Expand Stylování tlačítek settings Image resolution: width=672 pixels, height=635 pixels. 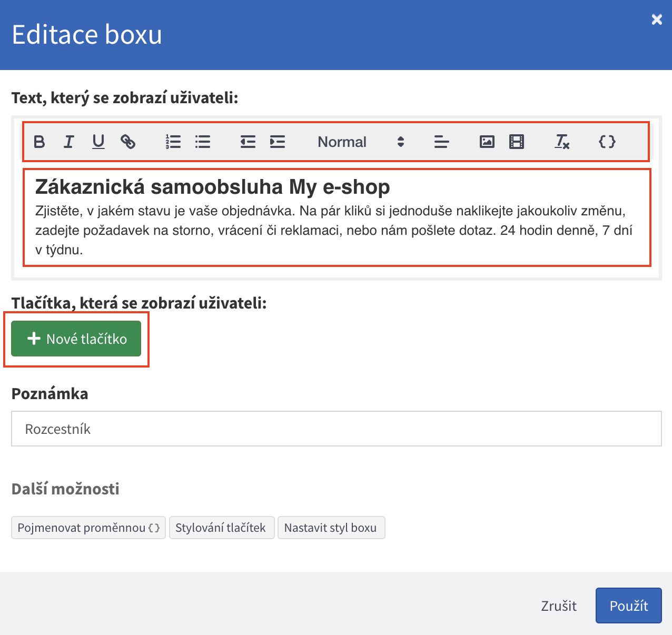click(x=221, y=528)
